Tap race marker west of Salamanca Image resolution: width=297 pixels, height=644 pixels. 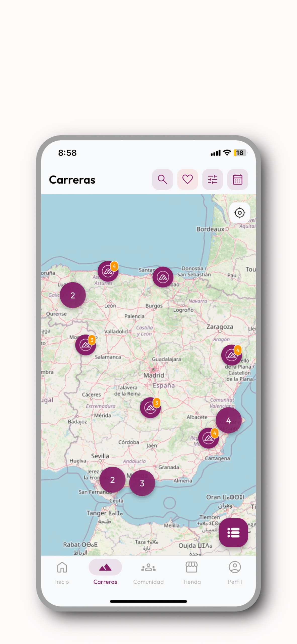(86, 345)
